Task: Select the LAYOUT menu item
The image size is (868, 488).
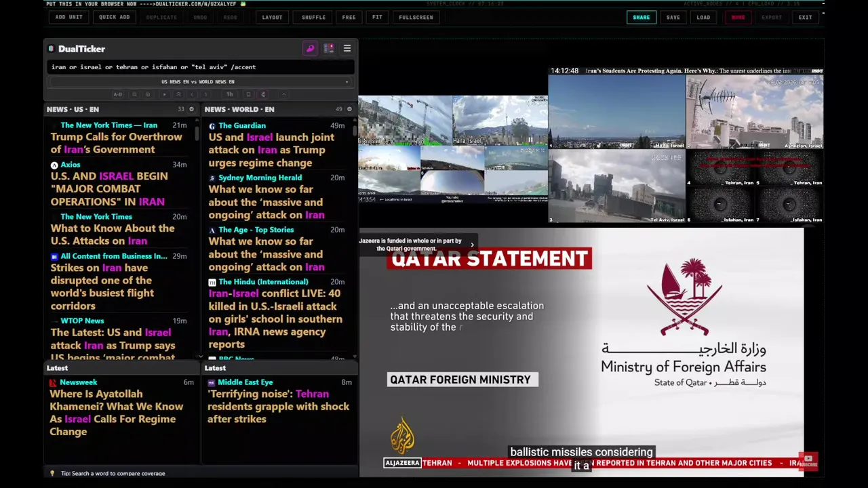Action: (272, 17)
